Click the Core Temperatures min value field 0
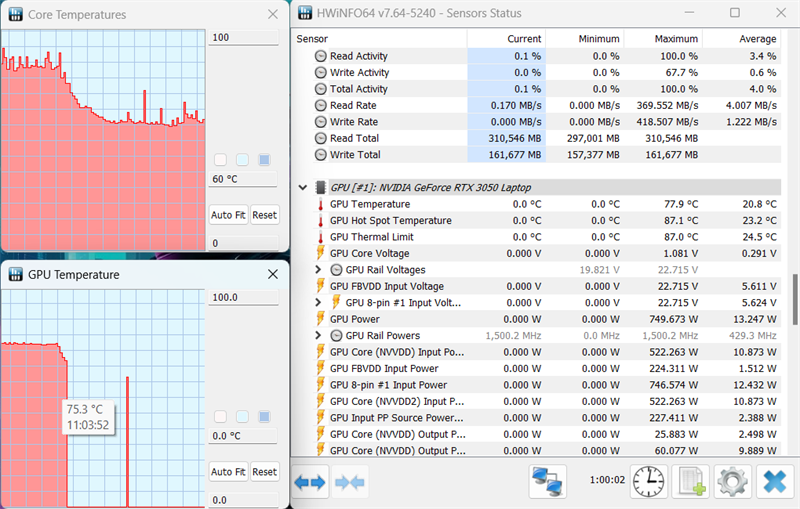800x509 pixels. (243, 243)
